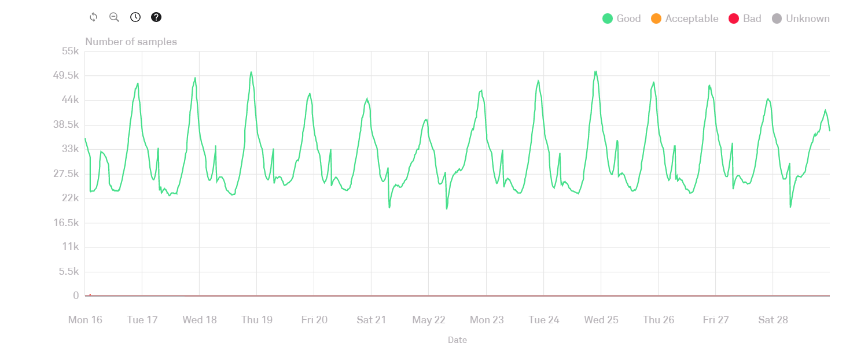Toggle the Bad series label
Image resolution: width=868 pixels, height=358 pixels.
(752, 19)
